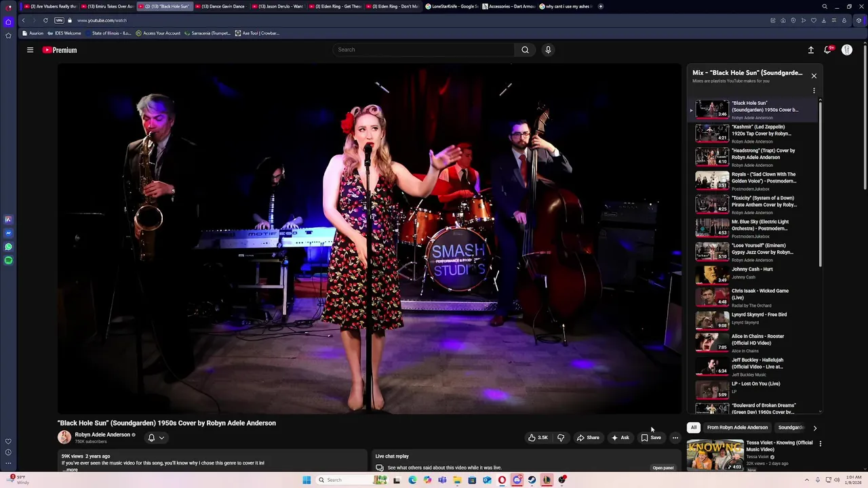This screenshot has height=488, width=868.
Task: Open WhatsApp in the Opera sidebar
Action: [8, 247]
